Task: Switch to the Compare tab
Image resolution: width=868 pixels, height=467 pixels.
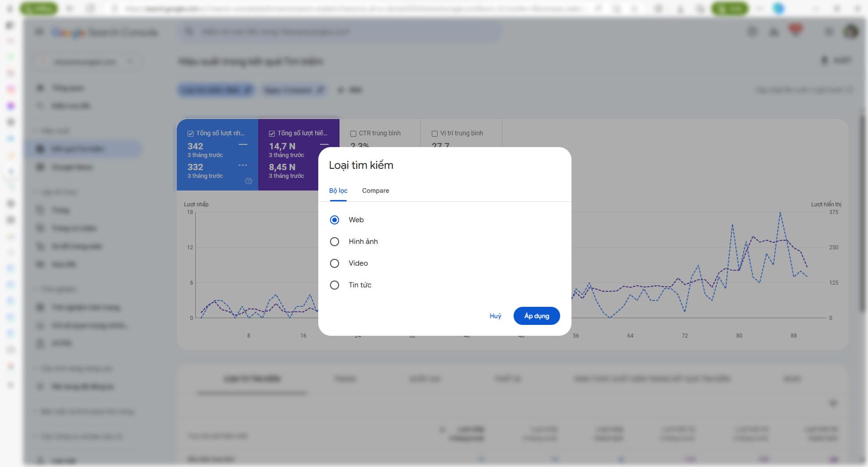Action: (375, 191)
